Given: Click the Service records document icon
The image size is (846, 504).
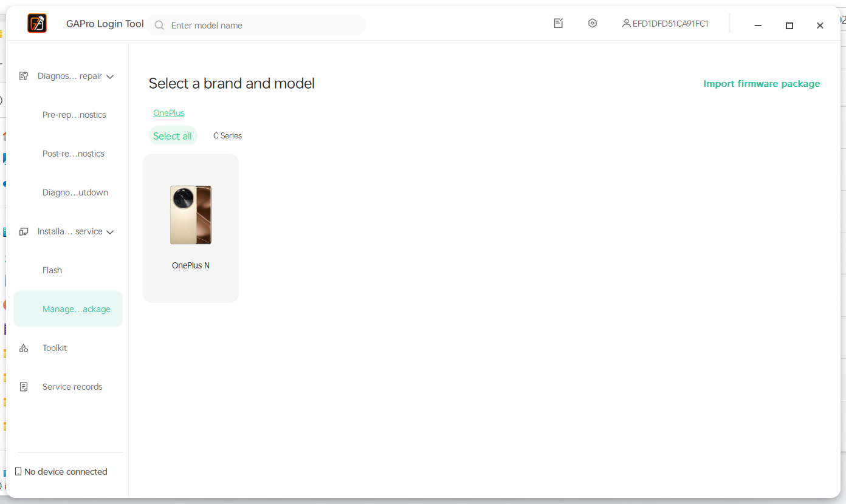Looking at the screenshot, I should tap(24, 387).
